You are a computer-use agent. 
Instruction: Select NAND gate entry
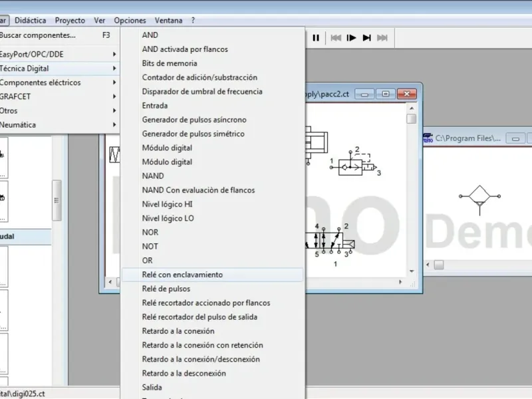pos(212,176)
